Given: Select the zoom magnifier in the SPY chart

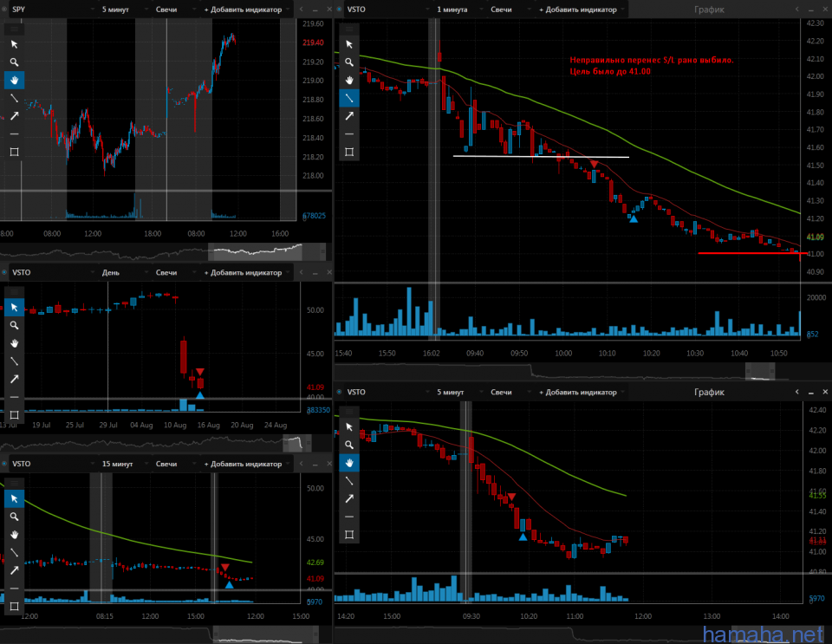Looking at the screenshot, I should (x=15, y=62).
